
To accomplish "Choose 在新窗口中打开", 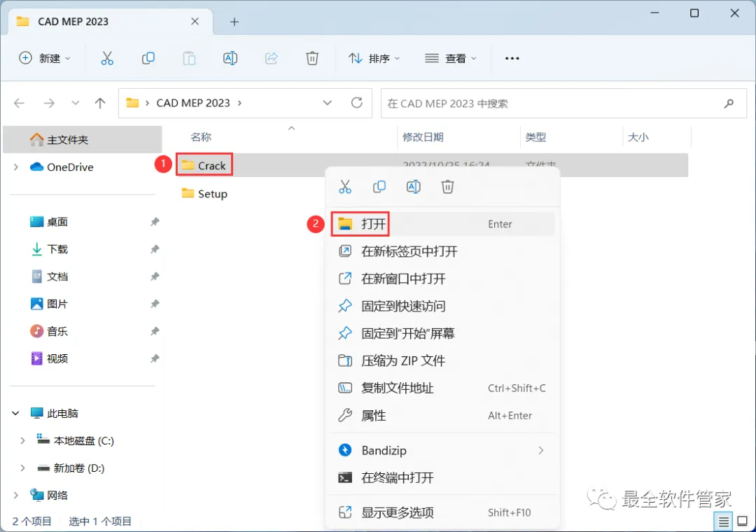I will (x=442, y=279).
